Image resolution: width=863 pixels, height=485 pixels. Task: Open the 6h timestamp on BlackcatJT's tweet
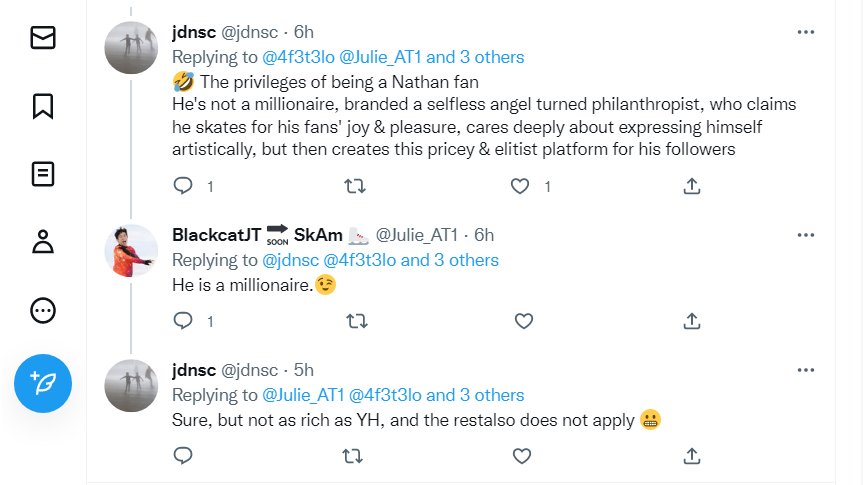point(483,235)
